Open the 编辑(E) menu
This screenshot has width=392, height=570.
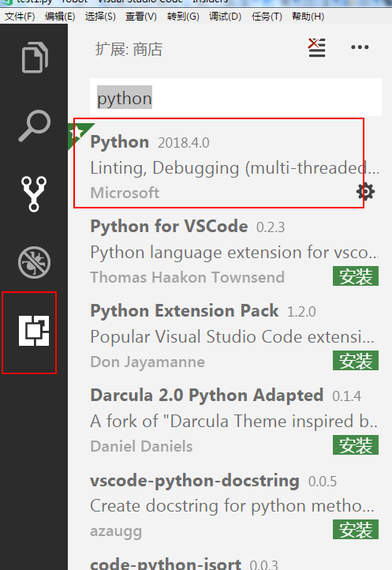pos(60,17)
